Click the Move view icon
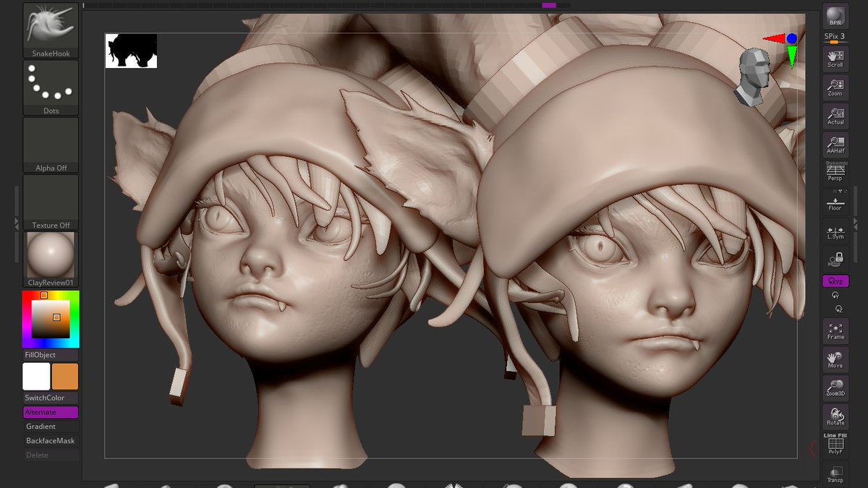The image size is (868, 488). pyautogui.click(x=835, y=359)
